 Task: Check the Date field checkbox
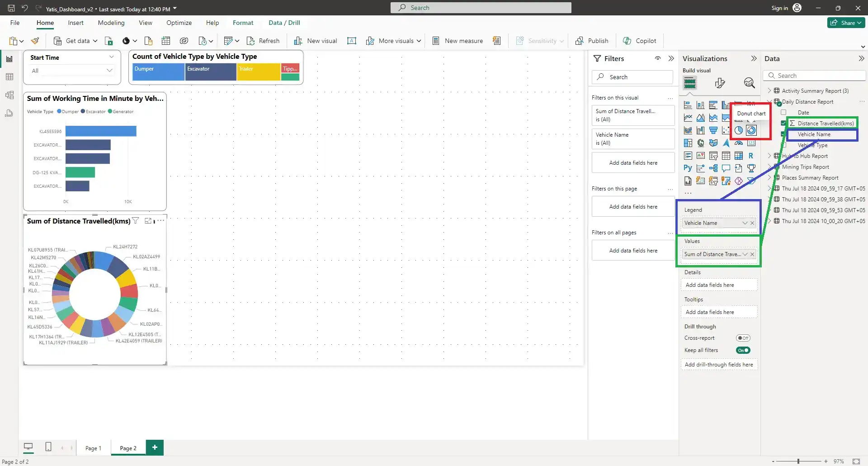click(783, 112)
